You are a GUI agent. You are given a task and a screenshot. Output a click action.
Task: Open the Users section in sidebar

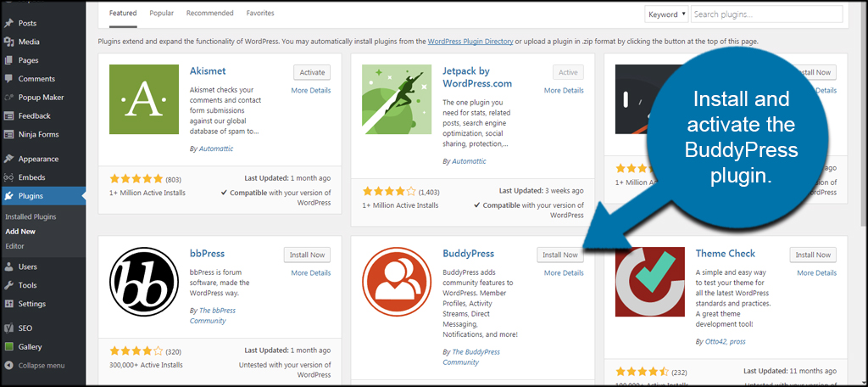pos(29,266)
